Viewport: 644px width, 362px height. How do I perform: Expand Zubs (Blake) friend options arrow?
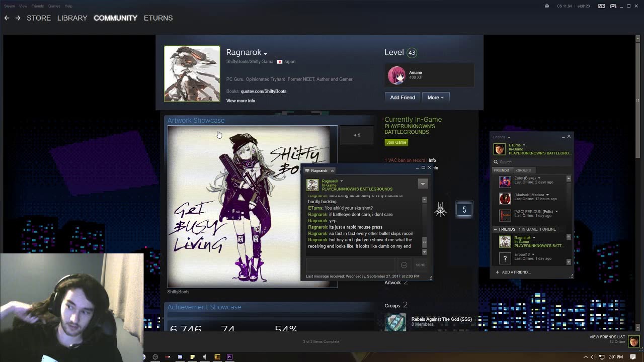(x=539, y=178)
